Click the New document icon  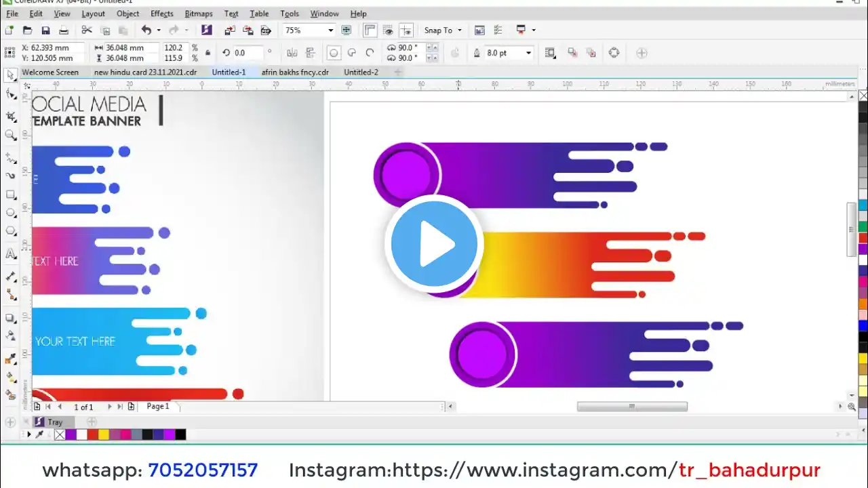point(9,30)
